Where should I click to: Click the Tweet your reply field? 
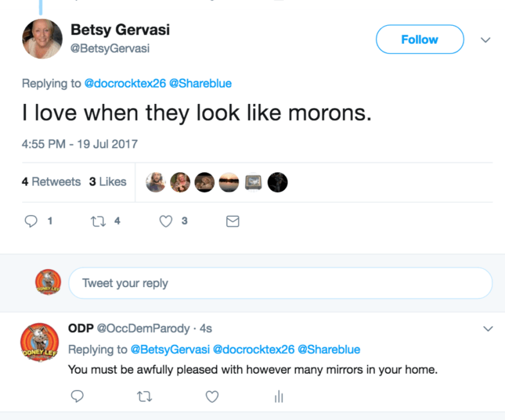click(280, 283)
